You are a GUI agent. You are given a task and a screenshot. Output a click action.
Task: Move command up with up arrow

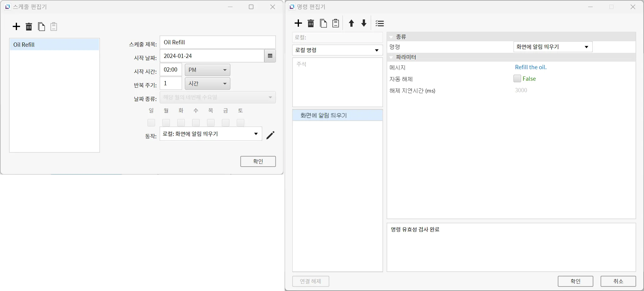click(x=351, y=23)
